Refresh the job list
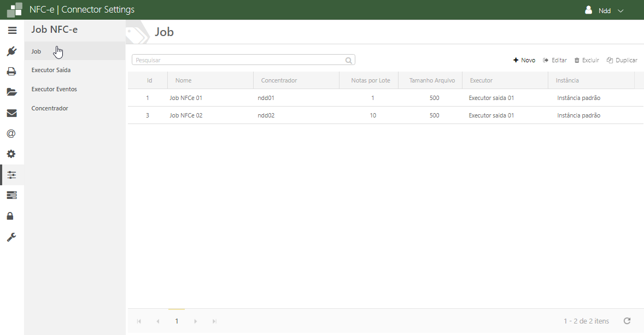This screenshot has height=335, width=644. [x=627, y=321]
